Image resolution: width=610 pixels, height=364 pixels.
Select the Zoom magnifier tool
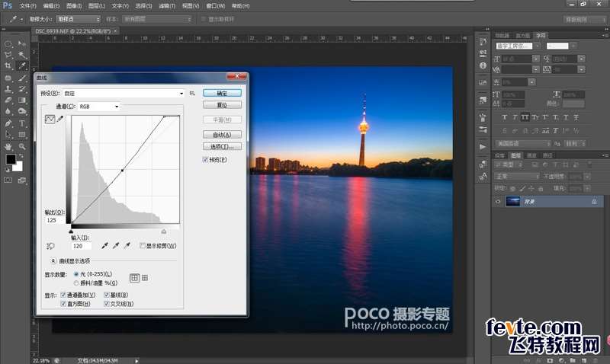[22, 145]
